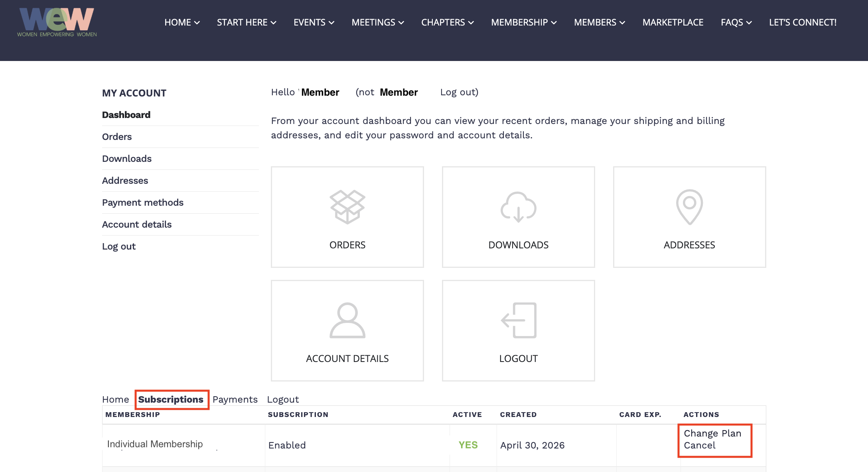Click the Logout arrow icon
Viewport: 868px width, 472px height.
click(x=518, y=321)
